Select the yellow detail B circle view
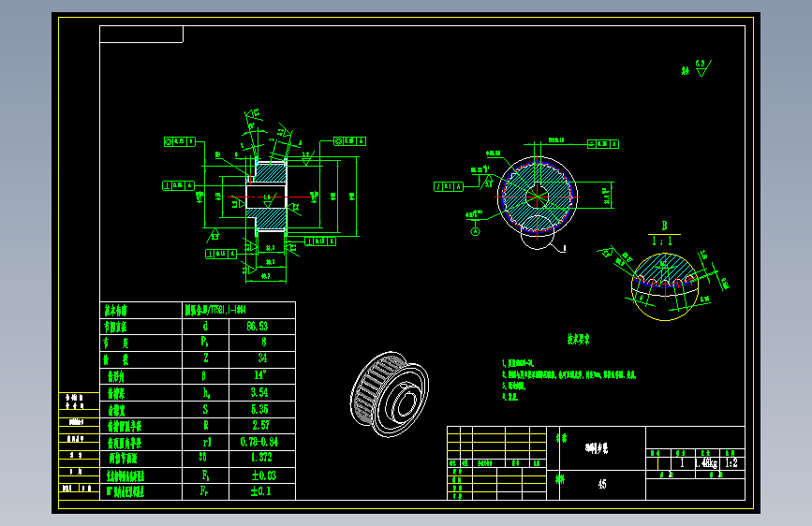 [665, 286]
